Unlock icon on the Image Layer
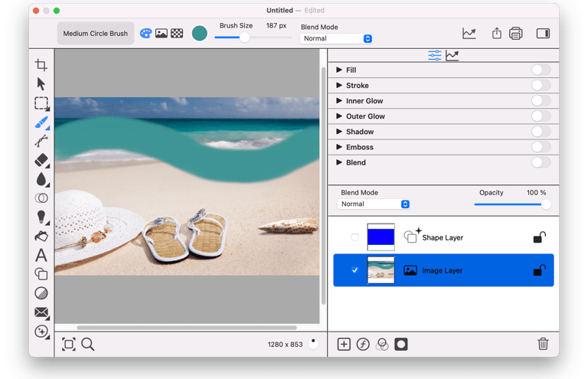Screen dimensions: 588x379 point(539,270)
